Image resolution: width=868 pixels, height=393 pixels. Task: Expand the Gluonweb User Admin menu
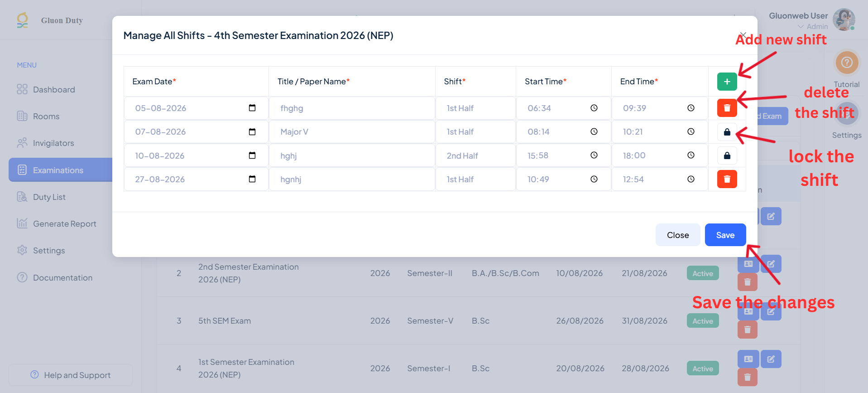point(812,20)
